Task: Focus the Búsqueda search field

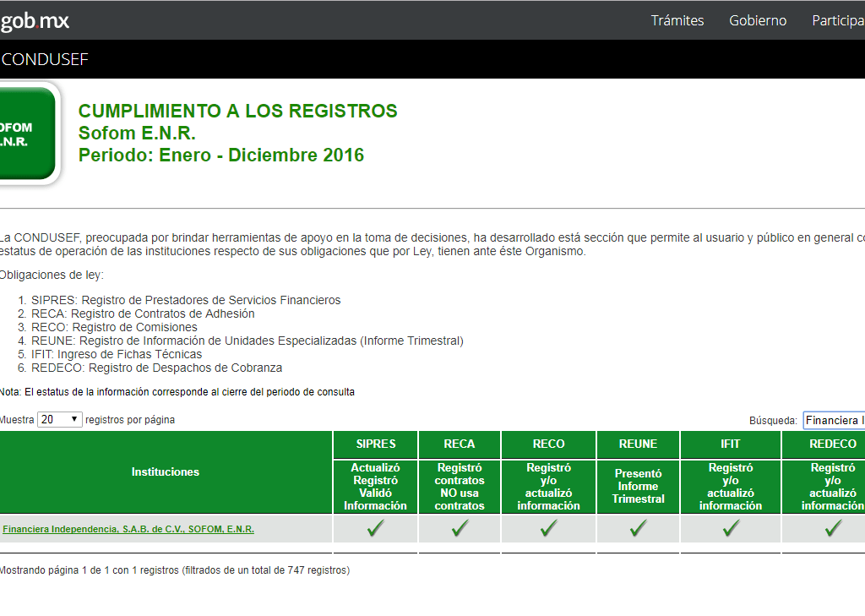Action: pos(834,420)
